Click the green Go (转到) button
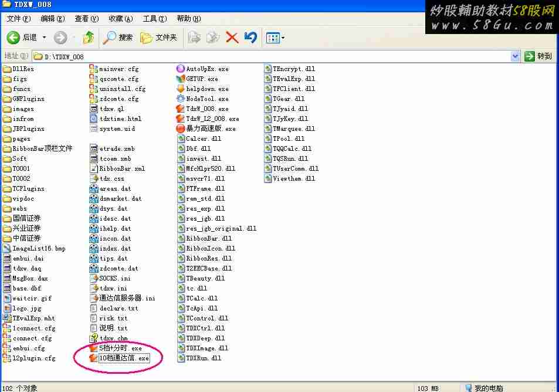The width and height of the screenshot is (559, 392). [x=538, y=56]
